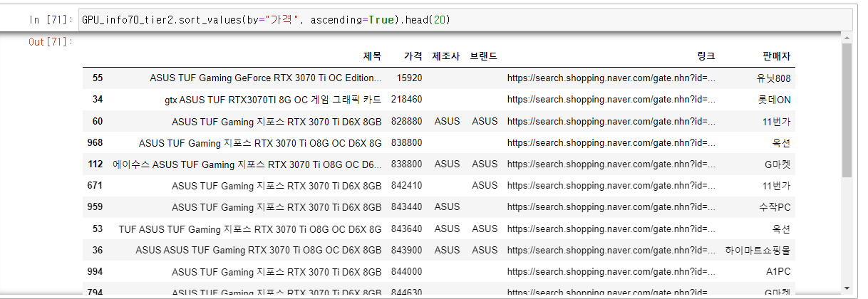Screen dimensions: 868x299
Task: Click the 브랜드 ASUS cell in row 36
Action: [485, 250]
